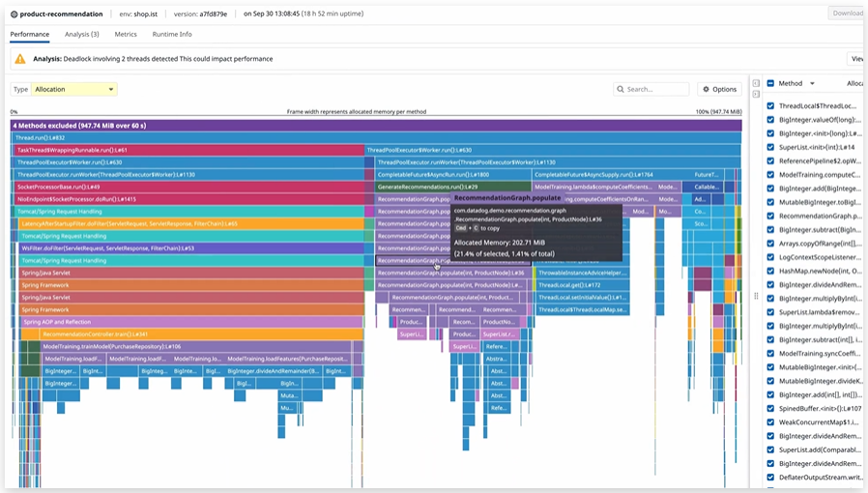868x493 pixels.
Task: Go to the Metrics tab
Action: 126,34
